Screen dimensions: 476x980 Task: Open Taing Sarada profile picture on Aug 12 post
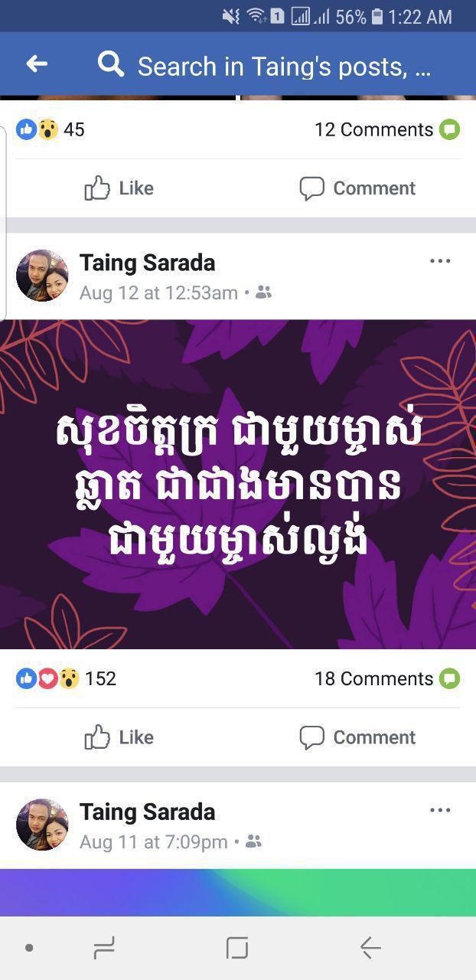pyautogui.click(x=42, y=276)
